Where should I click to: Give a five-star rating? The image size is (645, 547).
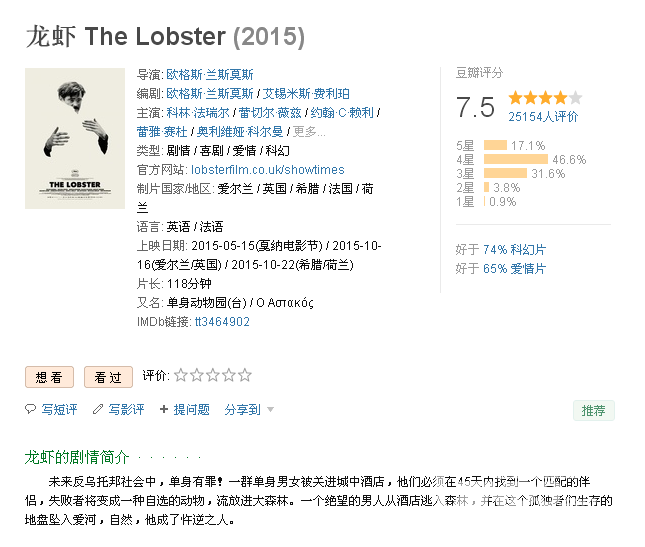click(245, 375)
